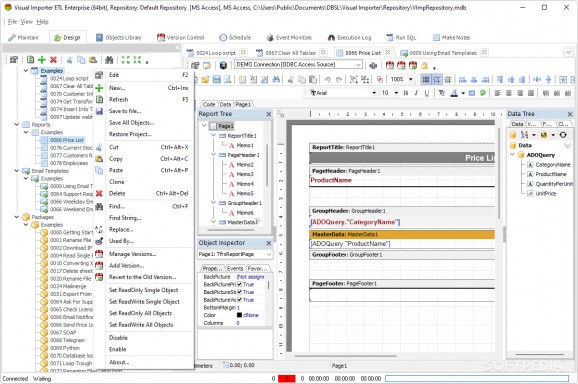This screenshot has width=578, height=384.
Task: Select UnitPrice field in Data Tree
Action: click(x=546, y=193)
